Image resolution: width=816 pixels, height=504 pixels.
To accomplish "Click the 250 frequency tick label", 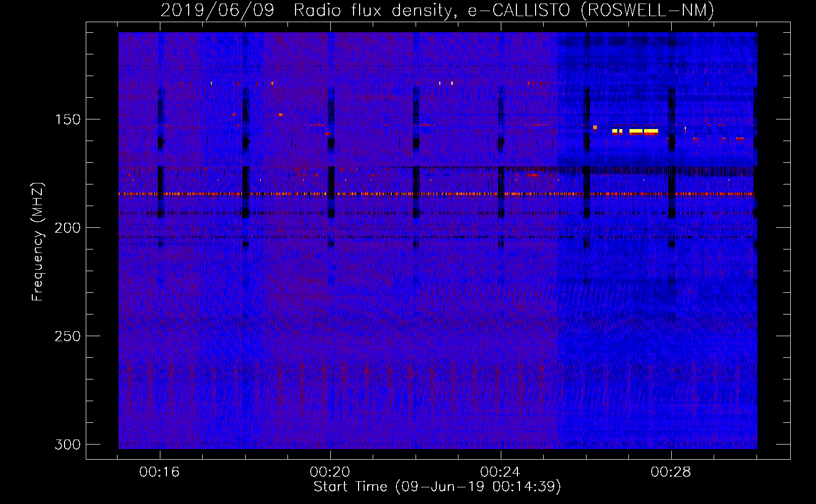I will point(68,336).
